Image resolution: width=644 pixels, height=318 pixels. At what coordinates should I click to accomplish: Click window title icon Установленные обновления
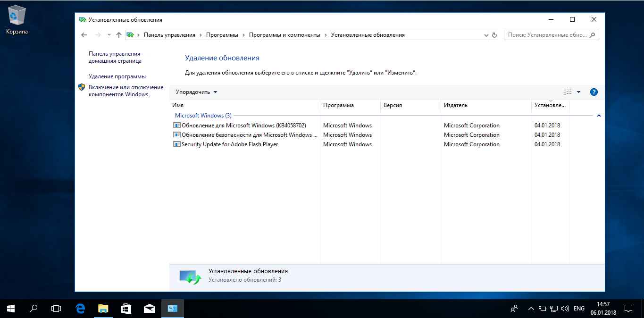83,20
